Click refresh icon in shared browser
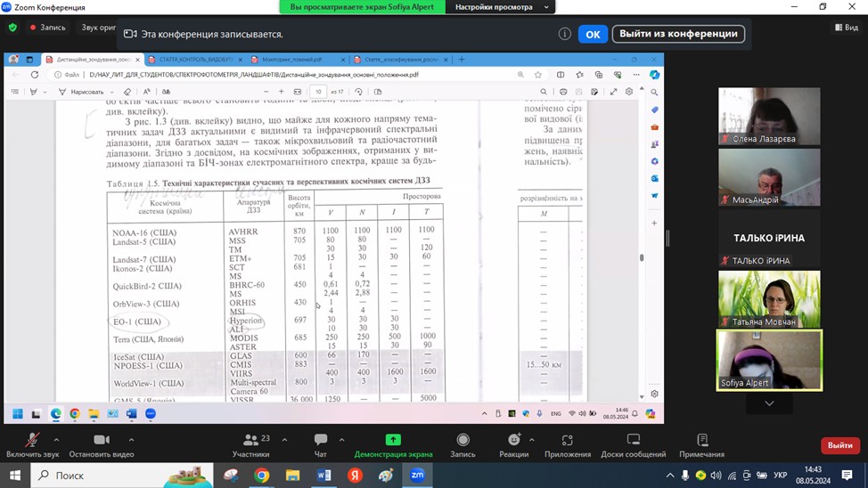 [35, 75]
